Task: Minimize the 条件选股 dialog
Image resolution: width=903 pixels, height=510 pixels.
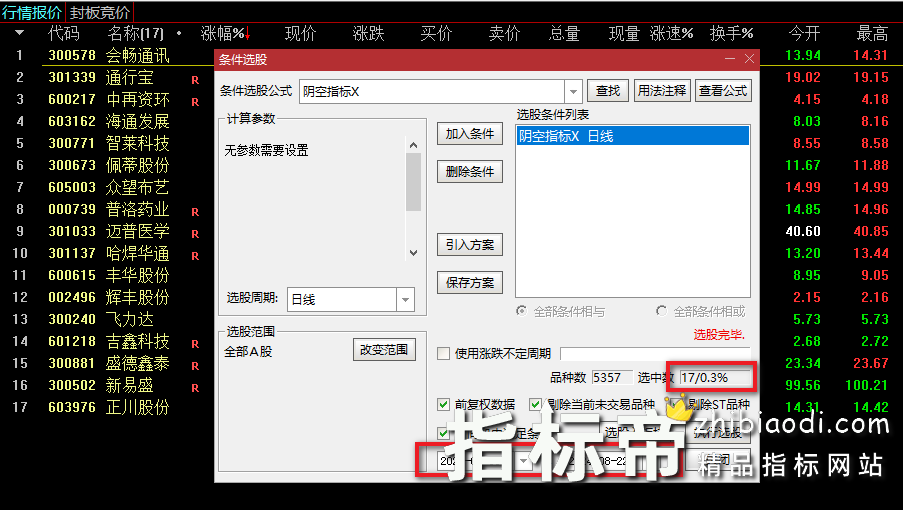Action: (x=730, y=59)
